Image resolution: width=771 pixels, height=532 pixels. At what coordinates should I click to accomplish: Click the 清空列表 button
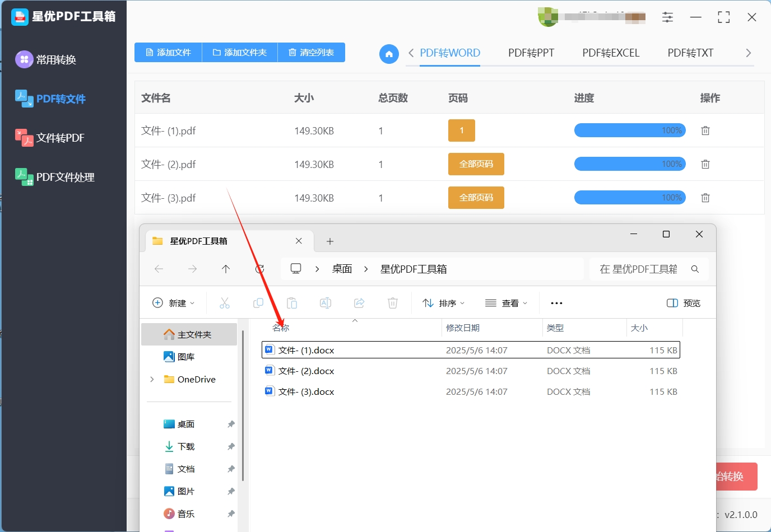pyautogui.click(x=312, y=53)
